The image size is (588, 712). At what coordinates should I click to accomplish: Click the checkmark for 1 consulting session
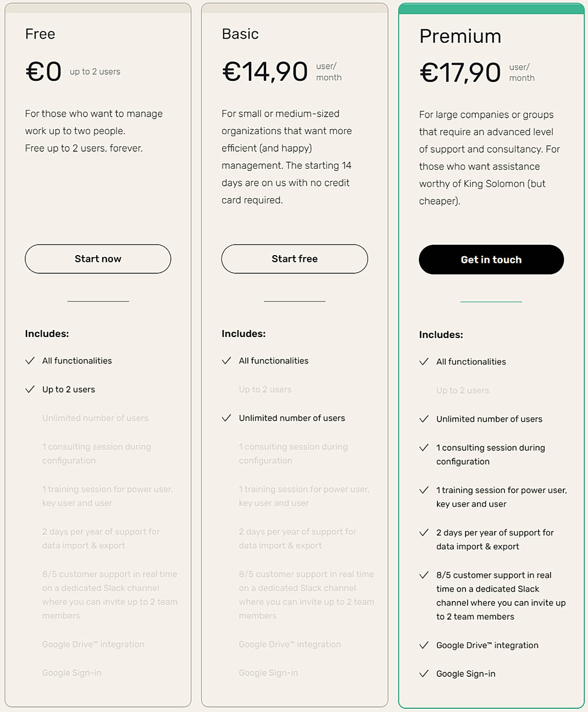pos(424,448)
